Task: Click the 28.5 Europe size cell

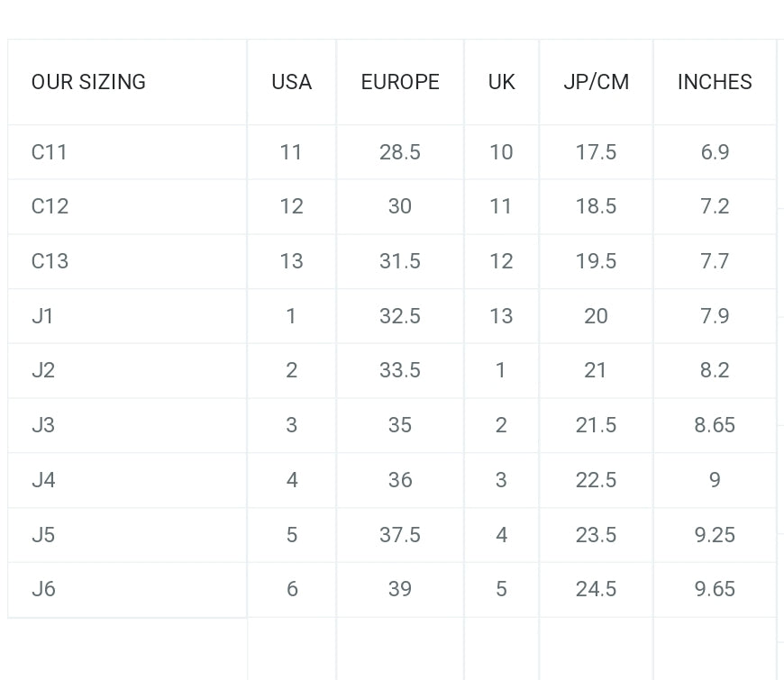Action: pyautogui.click(x=400, y=152)
